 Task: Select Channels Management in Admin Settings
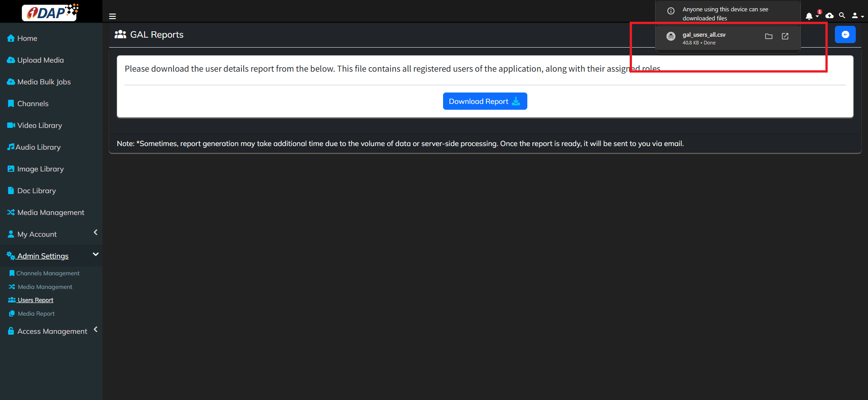48,273
